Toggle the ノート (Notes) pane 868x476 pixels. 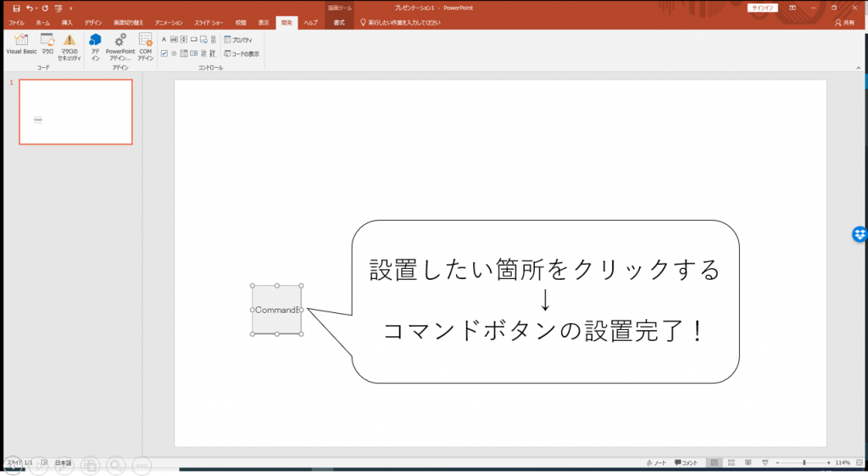point(657,462)
